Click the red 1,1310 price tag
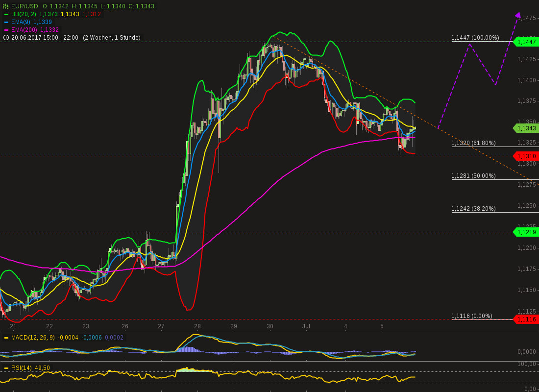Image resolution: width=539 pixels, height=392 pixels. [526, 156]
